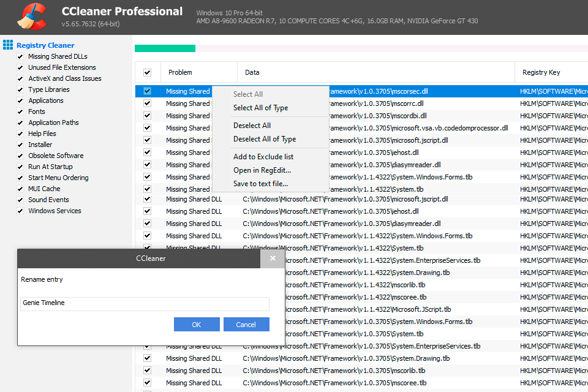This screenshot has width=588, height=392.
Task: Choose Select All of Type
Action: point(260,108)
